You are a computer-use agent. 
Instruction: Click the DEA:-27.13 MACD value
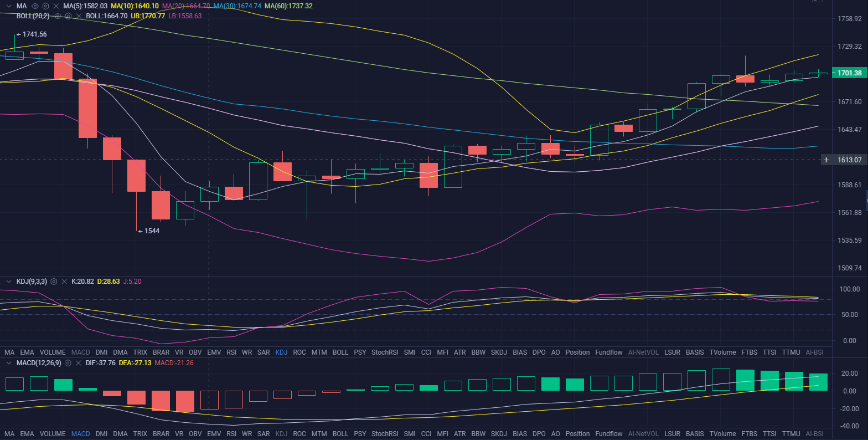(135, 363)
